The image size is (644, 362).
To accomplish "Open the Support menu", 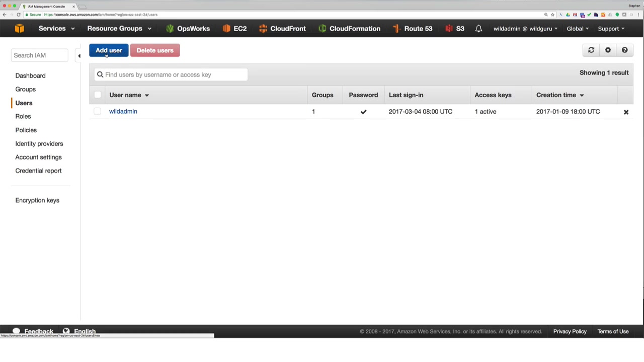I will [x=611, y=29].
